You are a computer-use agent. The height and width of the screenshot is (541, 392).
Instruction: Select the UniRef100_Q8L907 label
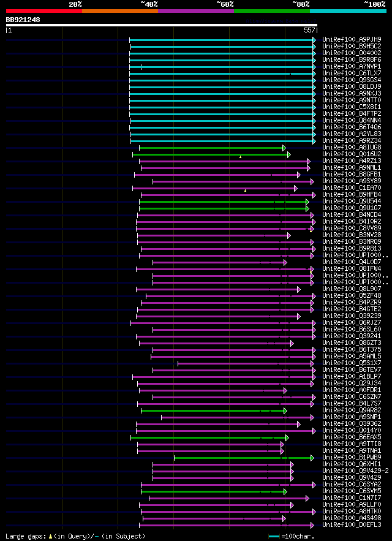click(352, 289)
